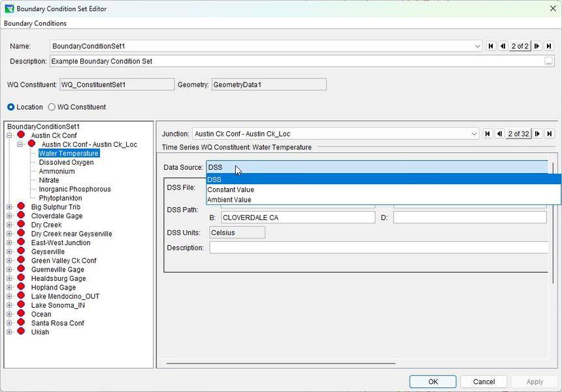The width and height of the screenshot is (562, 392).
Task: Go to previous boundary condition set record
Action: [x=503, y=46]
